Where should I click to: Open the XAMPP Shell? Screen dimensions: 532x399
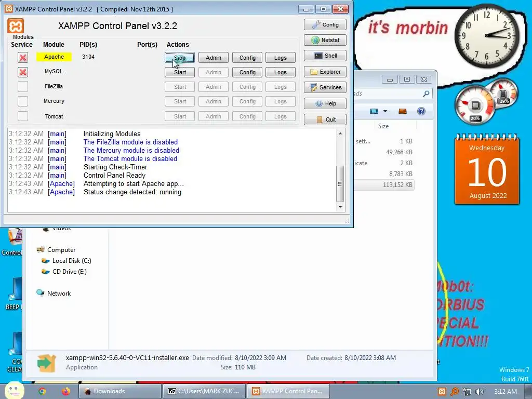click(325, 56)
